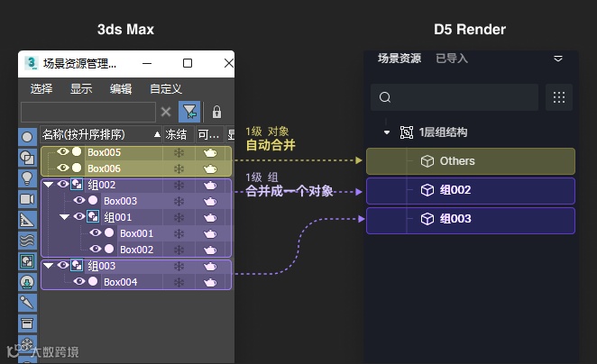Hide Box005 with its eye icon
This screenshot has width=597, height=364.
coord(63,151)
